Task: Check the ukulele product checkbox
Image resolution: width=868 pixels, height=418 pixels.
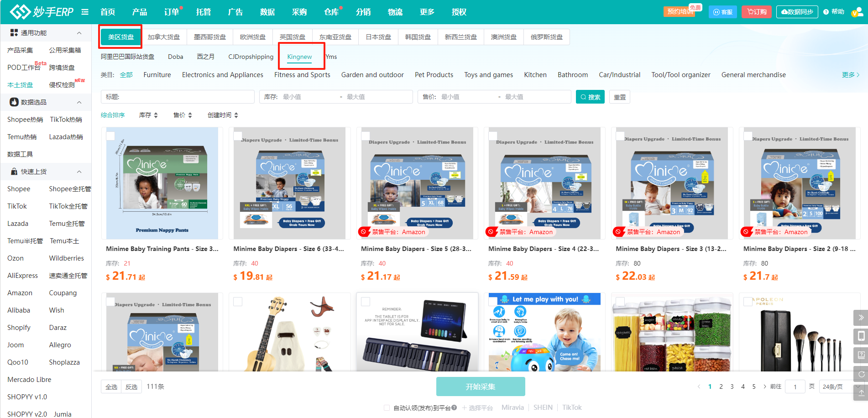Action: pos(238,301)
